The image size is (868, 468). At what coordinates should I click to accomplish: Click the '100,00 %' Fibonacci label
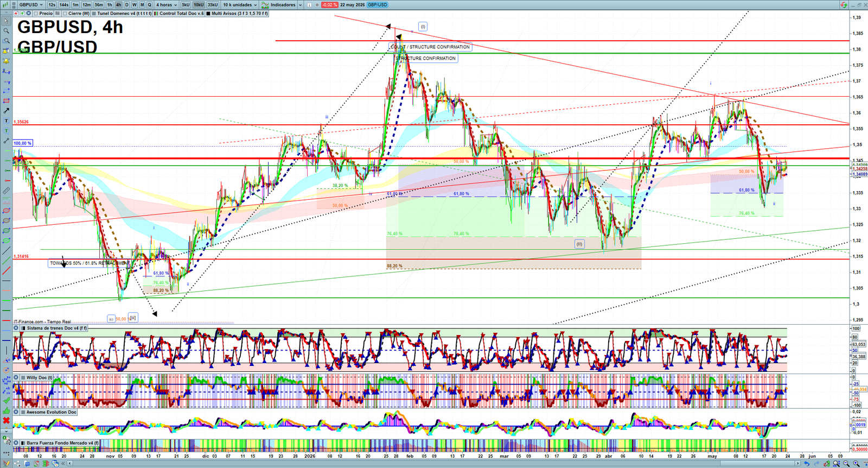23,143
